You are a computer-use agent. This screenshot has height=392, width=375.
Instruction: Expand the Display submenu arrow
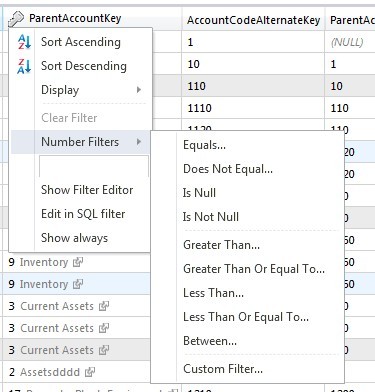139,90
